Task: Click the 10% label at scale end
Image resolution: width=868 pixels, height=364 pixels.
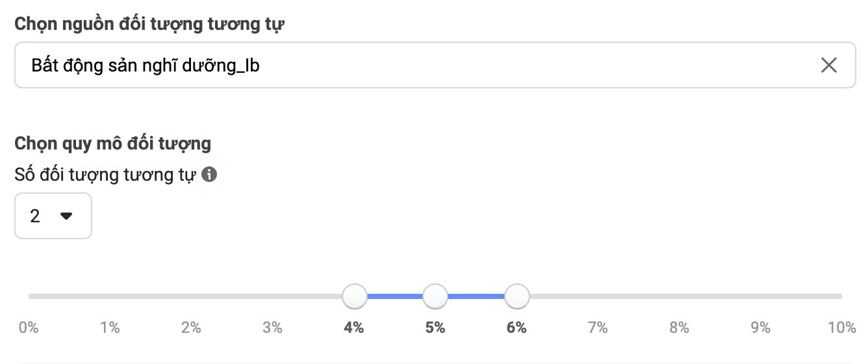Action: (x=842, y=328)
